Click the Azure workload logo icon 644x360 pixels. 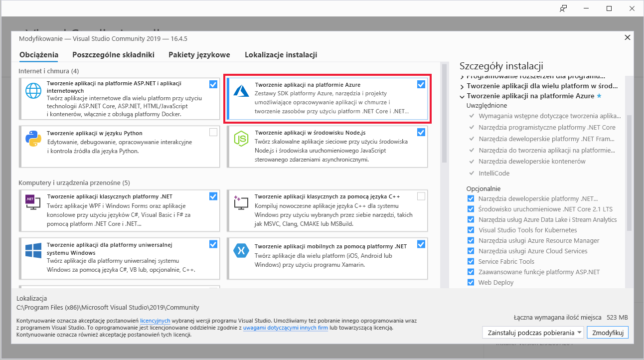pos(242,90)
